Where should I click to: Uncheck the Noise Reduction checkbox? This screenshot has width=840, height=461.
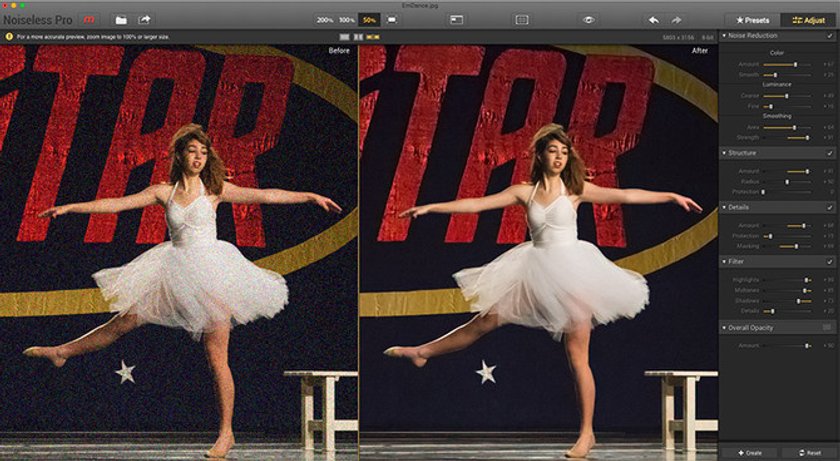(830, 36)
